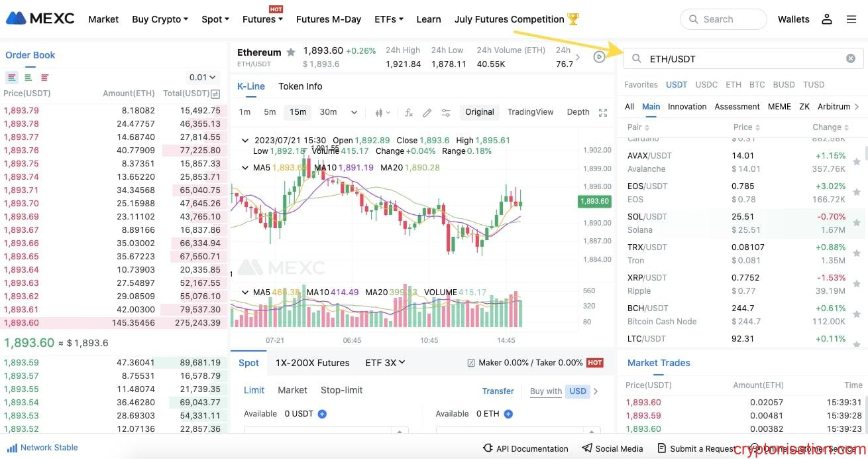Open chart indicators (fx) icon
Viewport: 868px width, 459px height.
coord(409,112)
